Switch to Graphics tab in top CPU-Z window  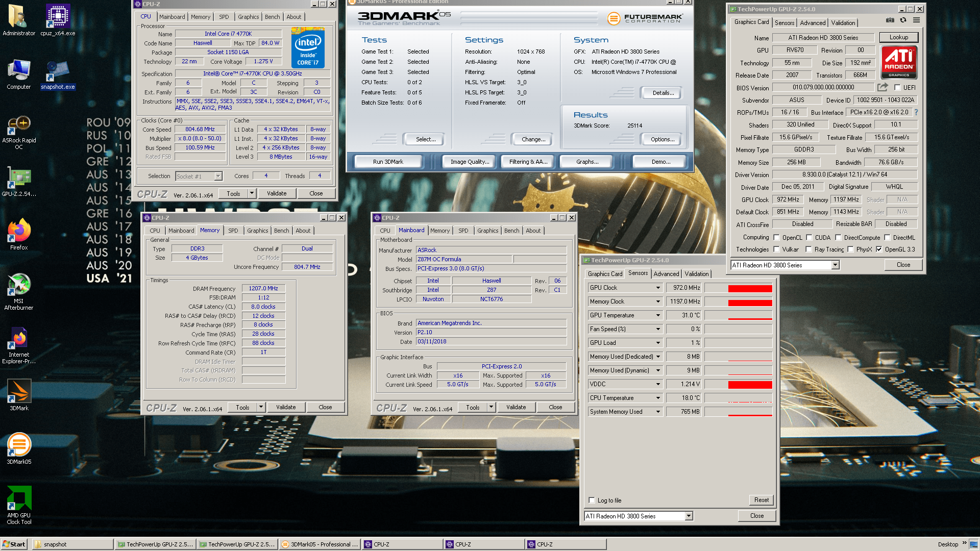248,17
